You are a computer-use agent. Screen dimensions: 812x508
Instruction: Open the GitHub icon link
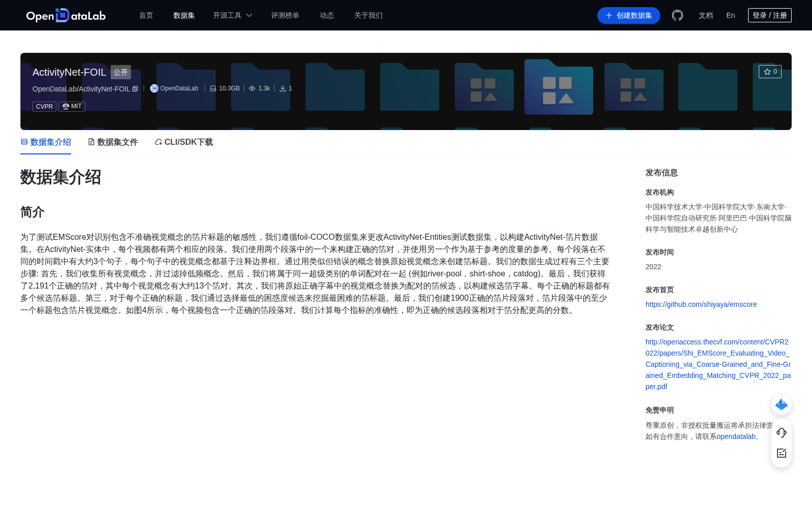tap(678, 15)
